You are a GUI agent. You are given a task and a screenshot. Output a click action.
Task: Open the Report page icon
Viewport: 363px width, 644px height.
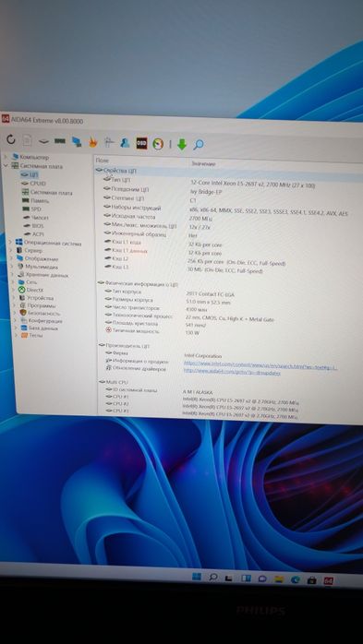pos(27,140)
